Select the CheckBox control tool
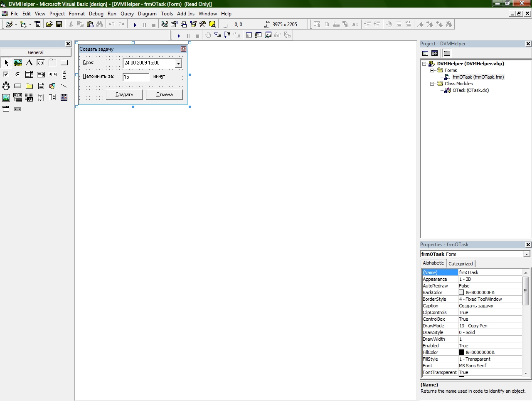Screen dimensions: 532x401 [x=6, y=74]
